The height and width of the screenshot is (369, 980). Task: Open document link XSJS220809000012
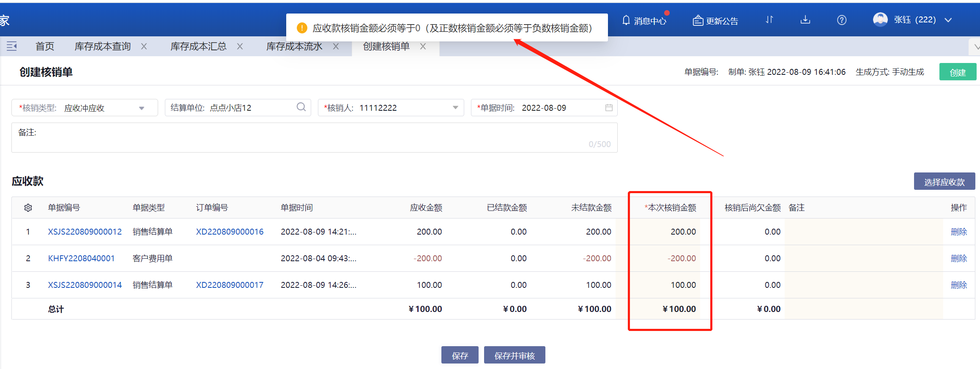pyautogui.click(x=85, y=232)
